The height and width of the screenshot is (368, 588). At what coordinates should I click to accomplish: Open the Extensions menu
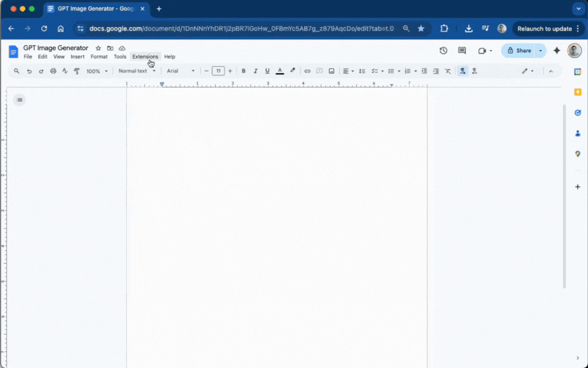click(145, 56)
